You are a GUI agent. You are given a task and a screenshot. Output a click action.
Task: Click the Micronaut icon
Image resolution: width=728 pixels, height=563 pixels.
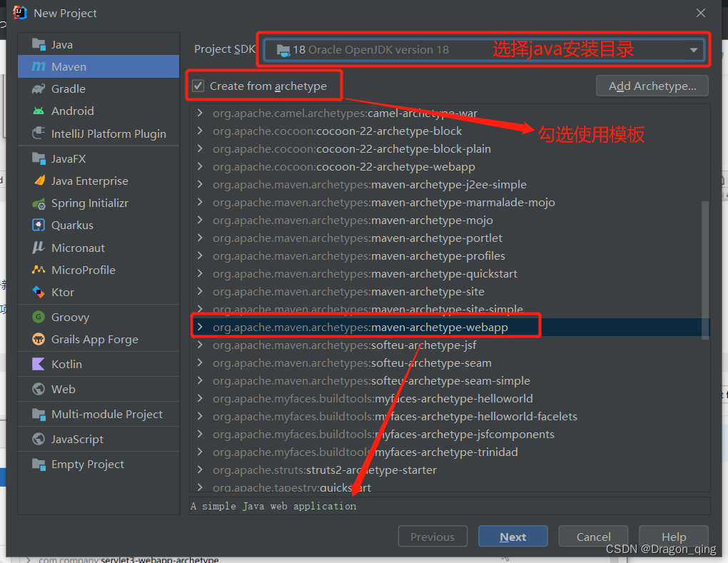[39, 248]
